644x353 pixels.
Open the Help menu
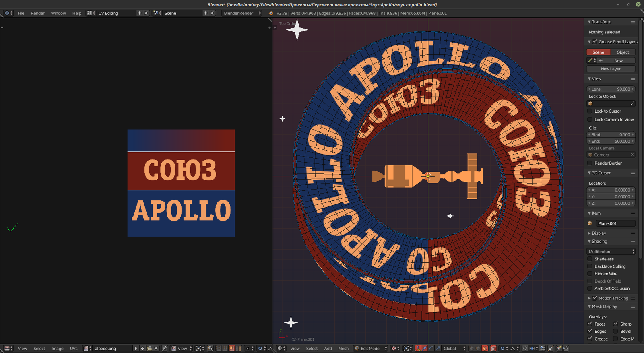[77, 13]
